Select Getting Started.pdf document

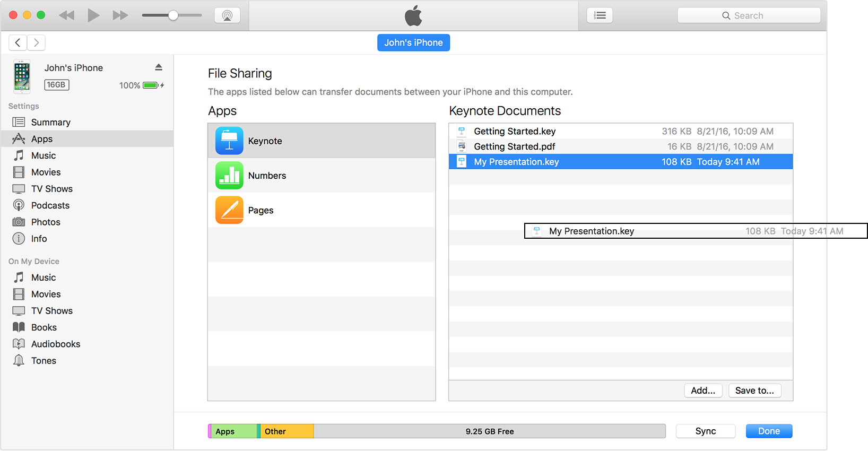pos(621,146)
